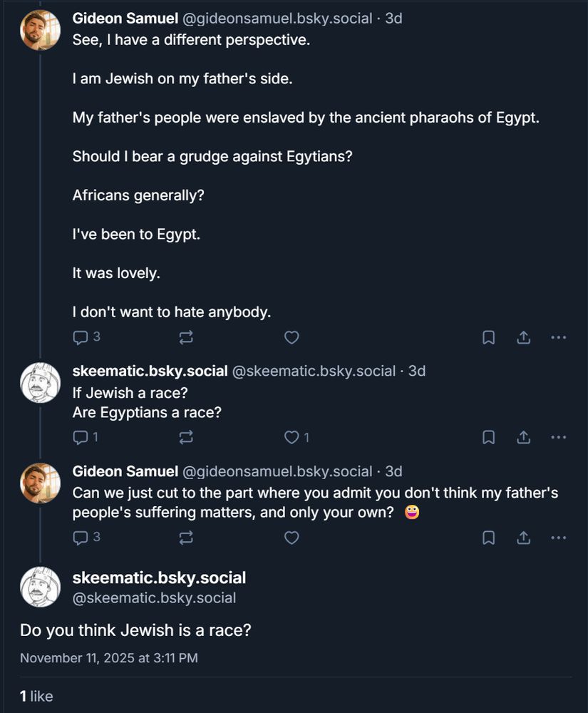
Task: Reply to Gideon's 'cut to the part' post
Action: (81, 537)
